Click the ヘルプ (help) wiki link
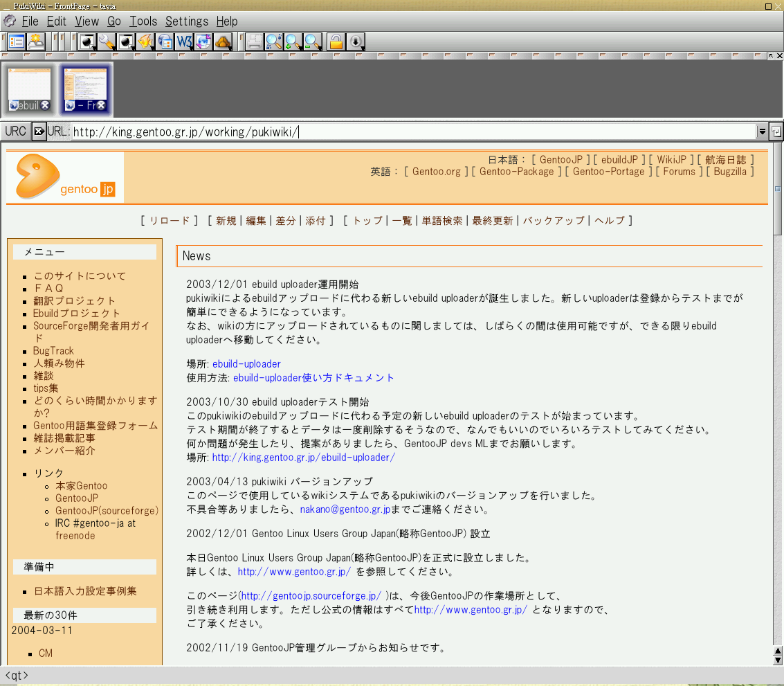 (610, 221)
